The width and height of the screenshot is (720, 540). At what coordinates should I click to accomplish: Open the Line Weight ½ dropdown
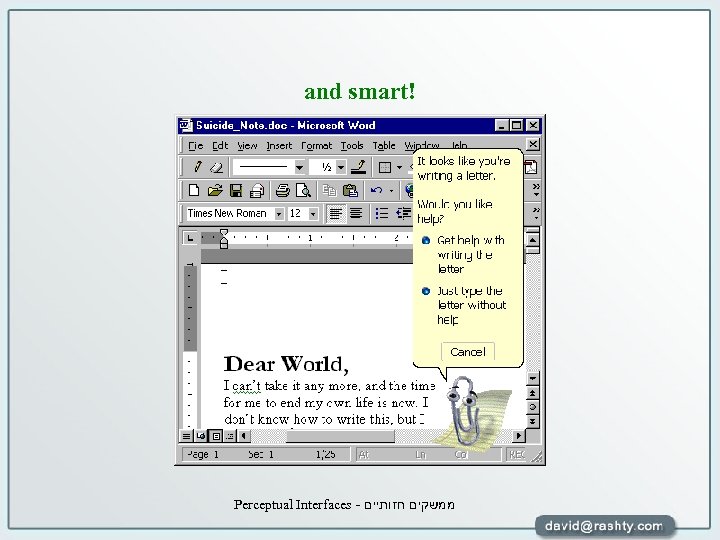click(341, 168)
